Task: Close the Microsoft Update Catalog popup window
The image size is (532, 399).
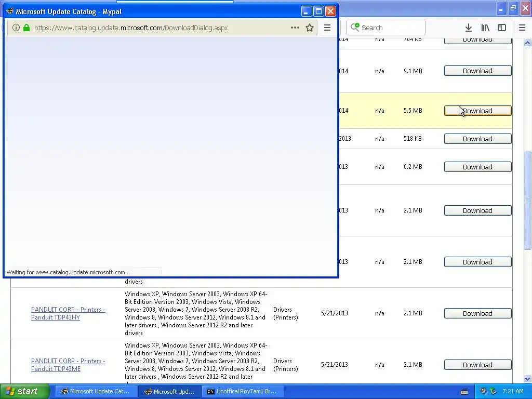Action: (331, 11)
